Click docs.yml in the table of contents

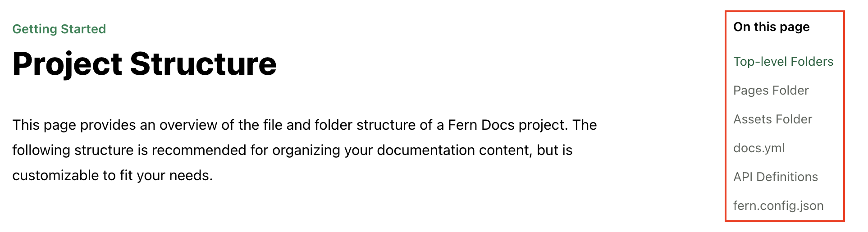[759, 148]
